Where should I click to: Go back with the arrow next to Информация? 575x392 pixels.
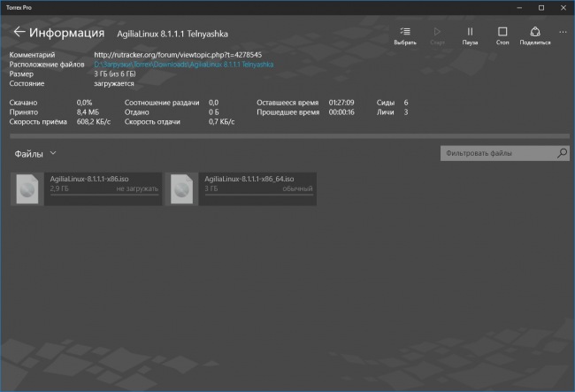[19, 32]
